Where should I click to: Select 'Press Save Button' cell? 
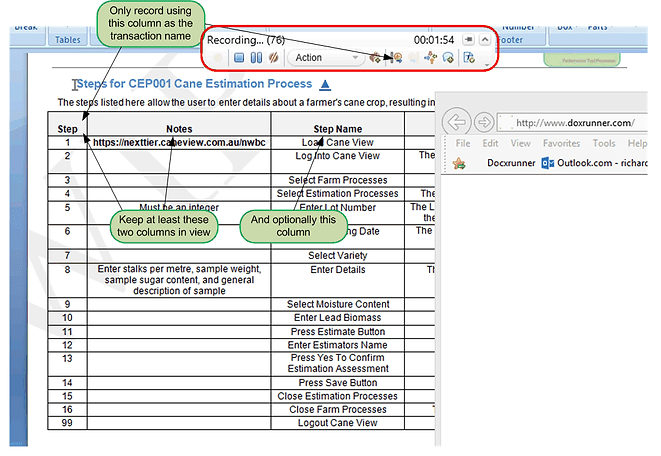[338, 383]
